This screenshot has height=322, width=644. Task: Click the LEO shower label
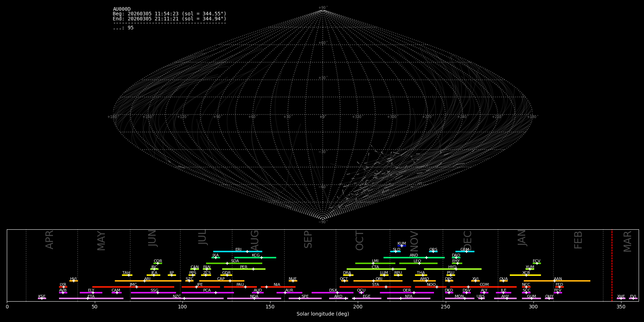418,261
